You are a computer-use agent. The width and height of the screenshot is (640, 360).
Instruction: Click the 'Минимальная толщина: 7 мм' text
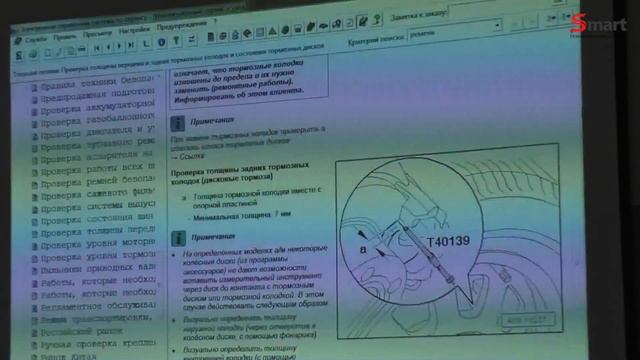click(242, 216)
